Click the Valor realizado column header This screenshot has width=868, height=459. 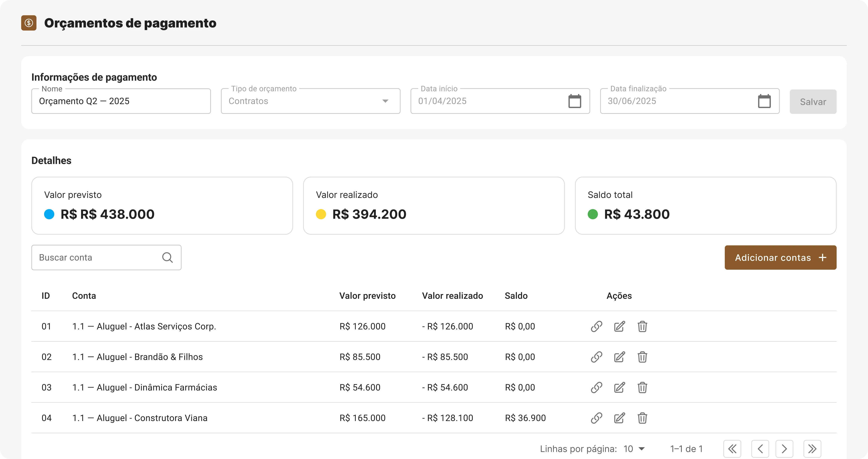(x=452, y=296)
